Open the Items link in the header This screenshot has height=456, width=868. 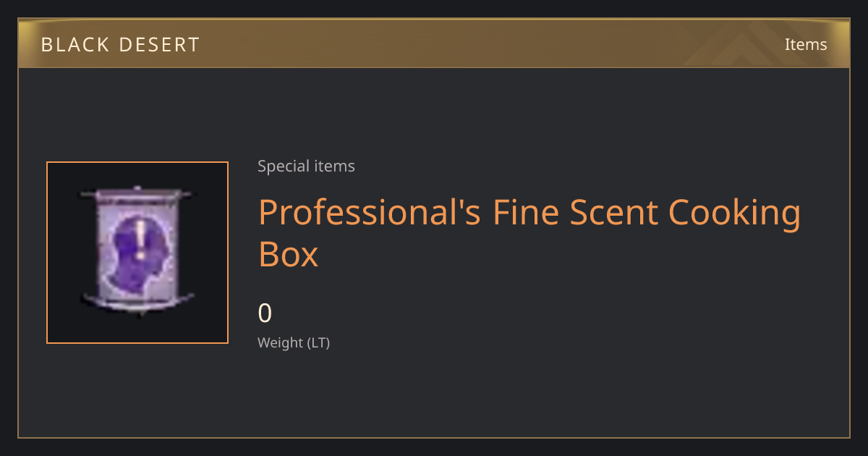pos(806,44)
